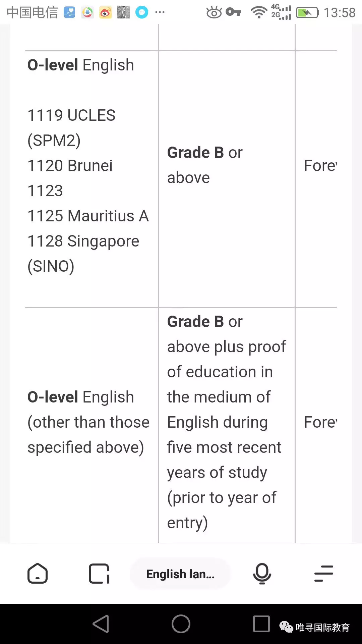Image resolution: width=362 pixels, height=644 pixels.
Task: Tap the battery charging indicator
Action: [x=307, y=13]
